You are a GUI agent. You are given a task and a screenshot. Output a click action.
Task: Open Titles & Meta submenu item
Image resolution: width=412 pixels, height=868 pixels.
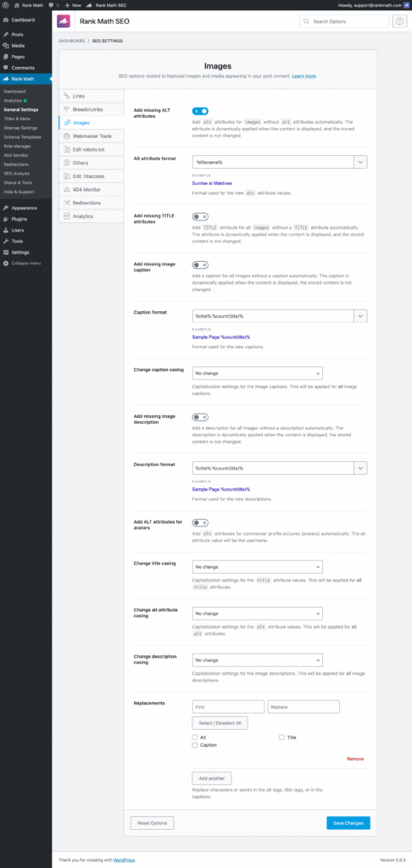pyautogui.click(x=17, y=119)
